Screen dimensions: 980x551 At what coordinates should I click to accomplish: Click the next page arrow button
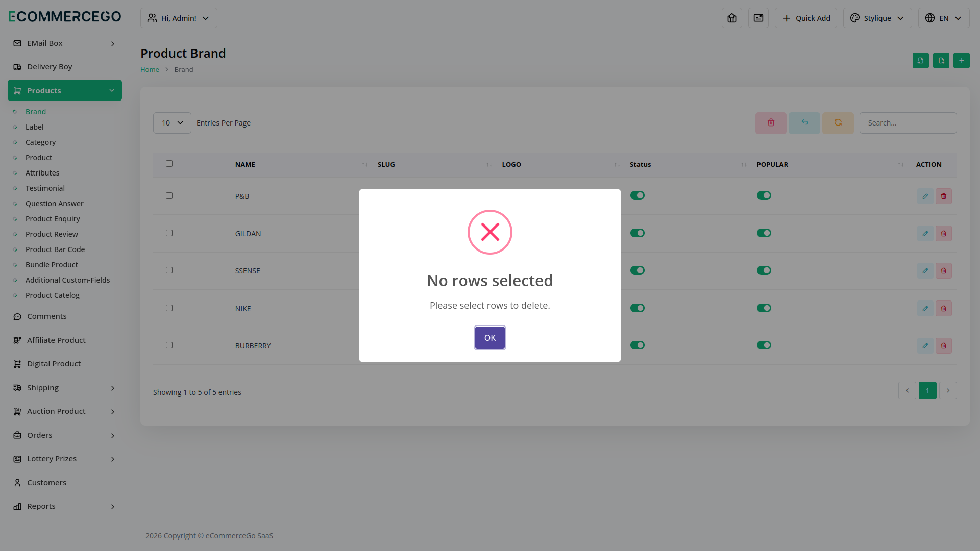(x=948, y=391)
